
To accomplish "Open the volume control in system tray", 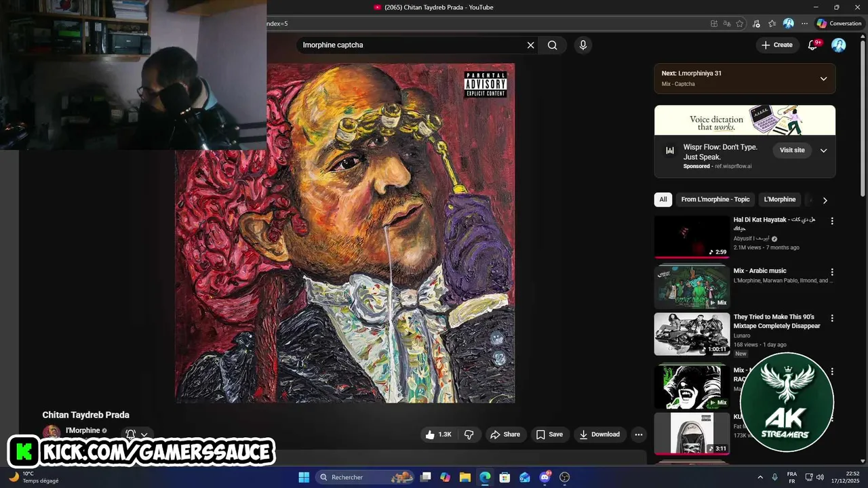I will [x=820, y=477].
